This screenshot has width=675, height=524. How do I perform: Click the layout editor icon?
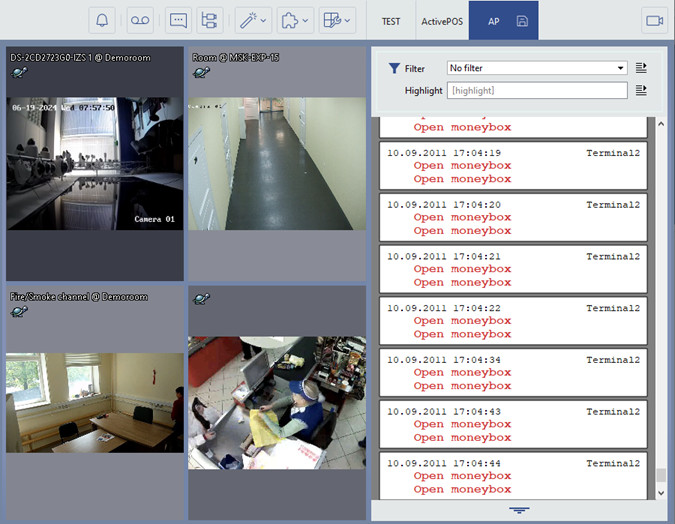pyautogui.click(x=337, y=20)
